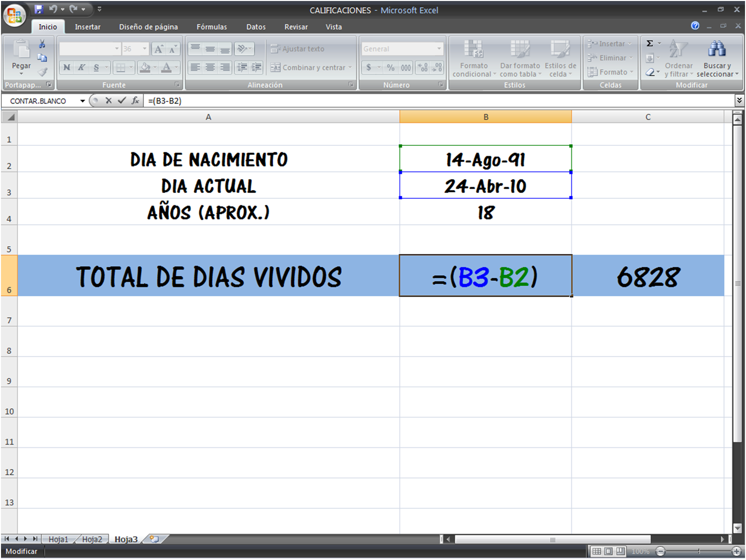
Task: Toggle Ajustar texto wrap option
Action: click(x=298, y=49)
